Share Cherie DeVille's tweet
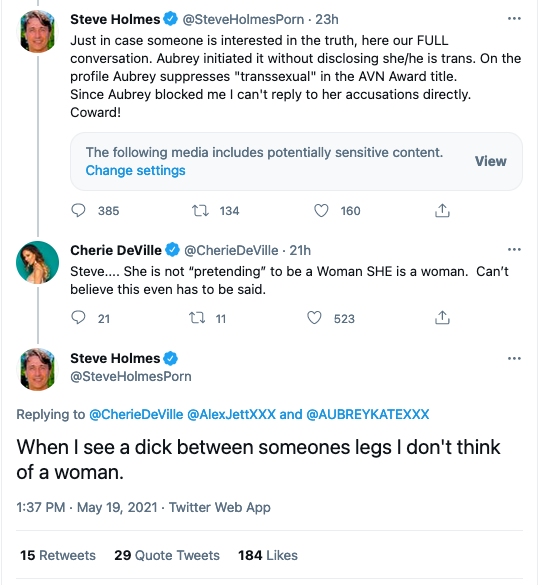This screenshot has width=538, height=585. 442,318
